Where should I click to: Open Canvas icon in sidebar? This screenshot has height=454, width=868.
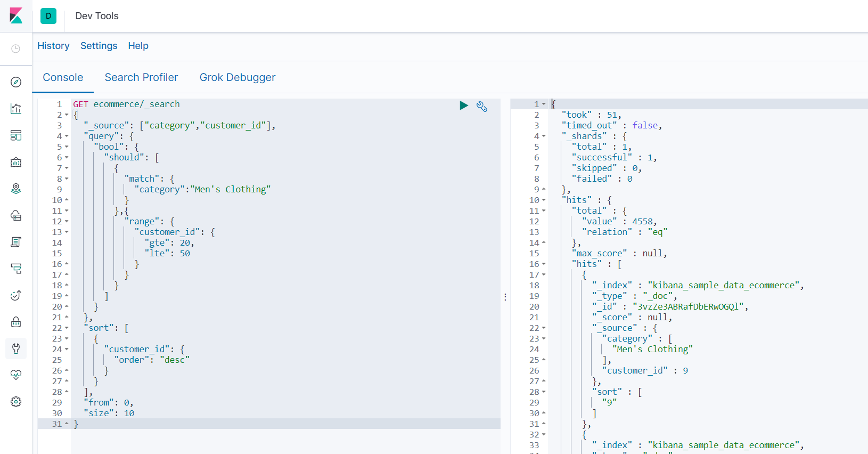pyautogui.click(x=16, y=162)
